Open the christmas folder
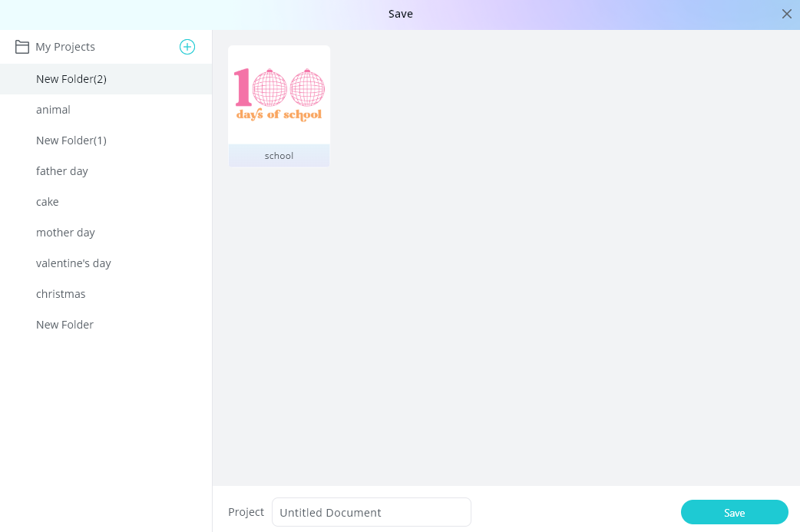This screenshot has height=532, width=800. pyautogui.click(x=106, y=294)
